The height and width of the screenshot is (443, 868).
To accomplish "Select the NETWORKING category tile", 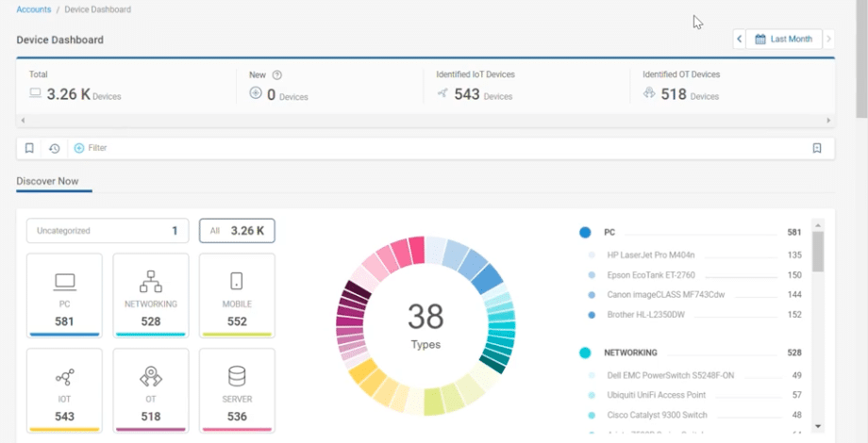I will 151,294.
